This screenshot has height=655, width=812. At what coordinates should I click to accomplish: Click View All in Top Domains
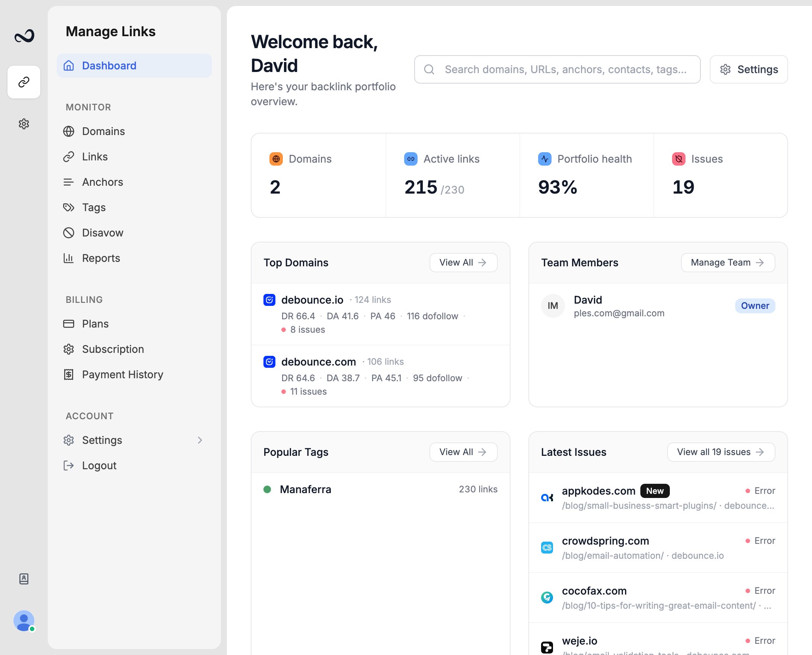point(463,262)
